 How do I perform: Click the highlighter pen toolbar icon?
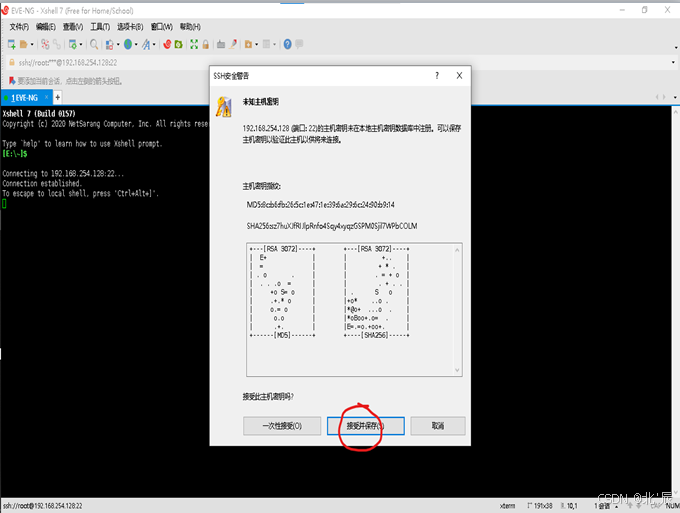[233, 44]
